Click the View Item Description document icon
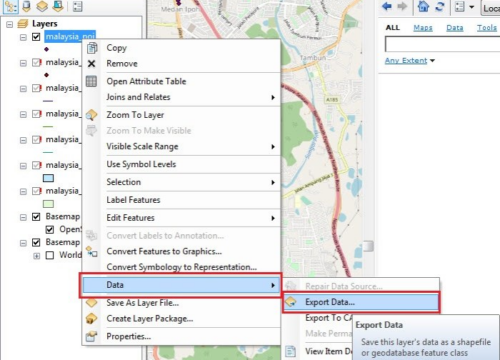 click(291, 351)
